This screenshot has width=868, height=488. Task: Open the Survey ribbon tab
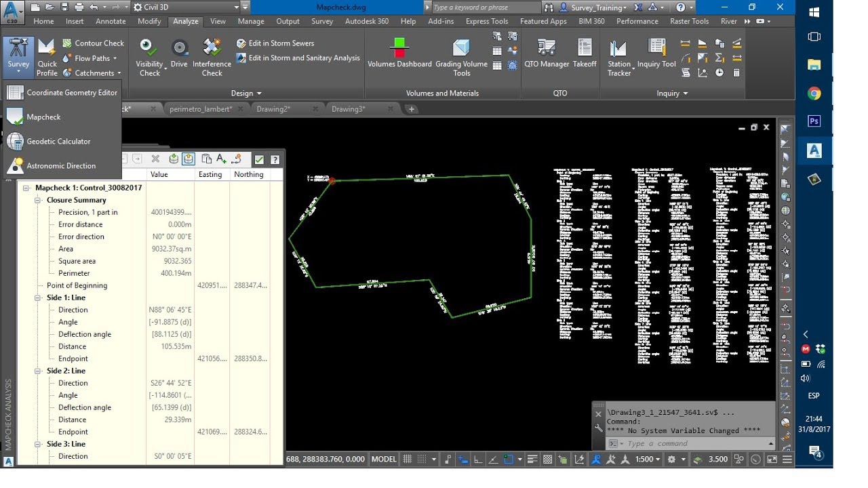(x=322, y=21)
